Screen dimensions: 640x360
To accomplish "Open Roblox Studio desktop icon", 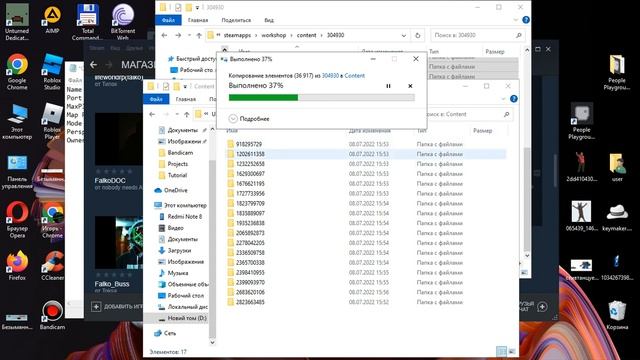I will tap(52, 72).
